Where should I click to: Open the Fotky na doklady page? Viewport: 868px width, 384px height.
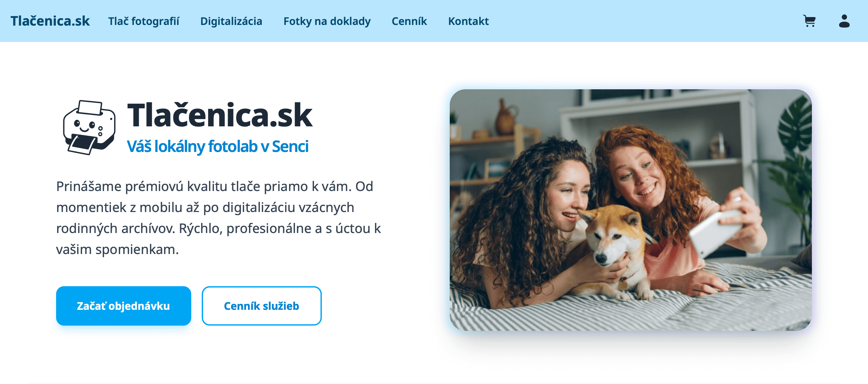(327, 21)
